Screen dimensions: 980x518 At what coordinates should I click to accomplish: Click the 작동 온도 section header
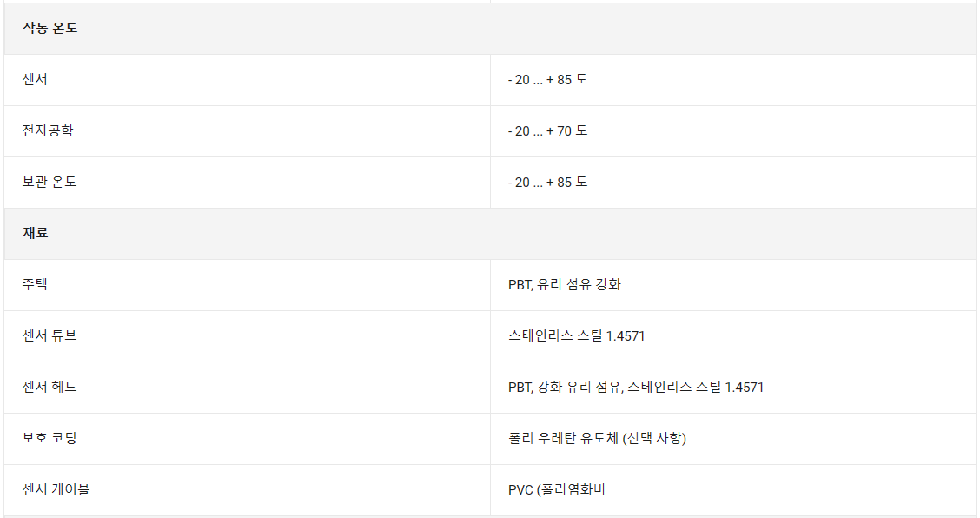click(x=50, y=28)
